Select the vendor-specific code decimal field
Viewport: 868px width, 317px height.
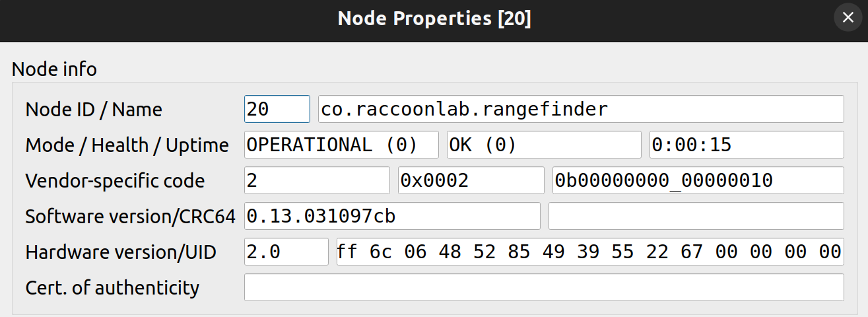pos(317,180)
